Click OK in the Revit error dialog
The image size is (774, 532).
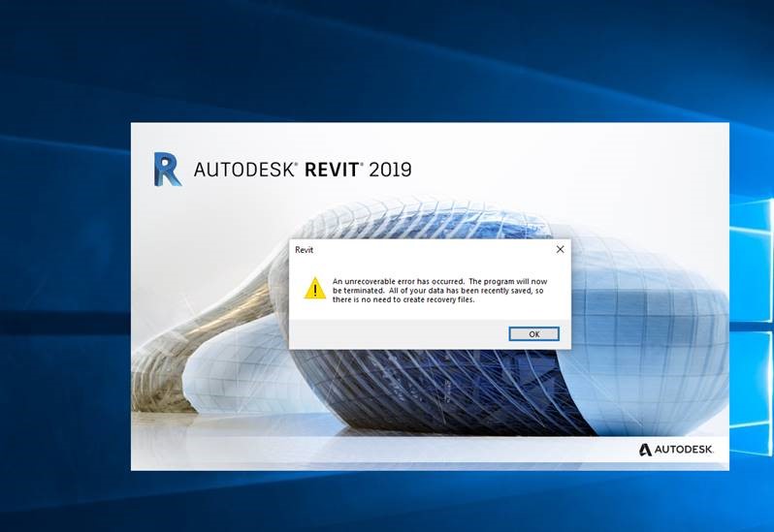click(x=533, y=333)
